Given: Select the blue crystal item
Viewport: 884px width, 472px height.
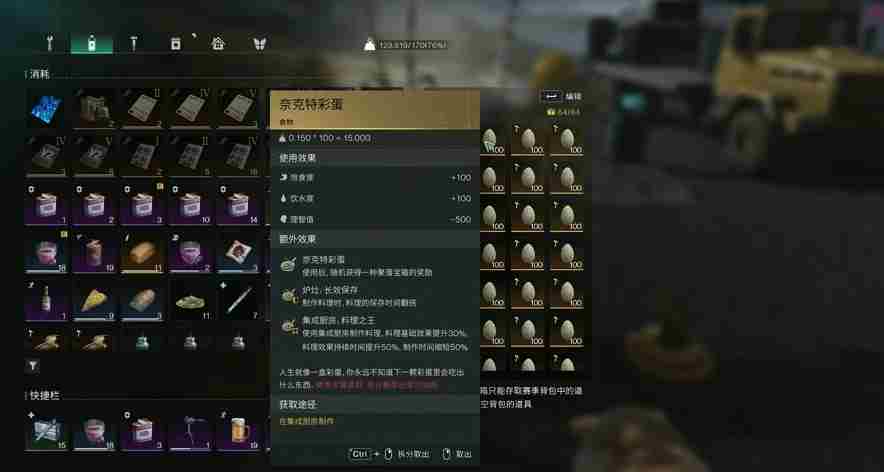Looking at the screenshot, I should point(46,109).
